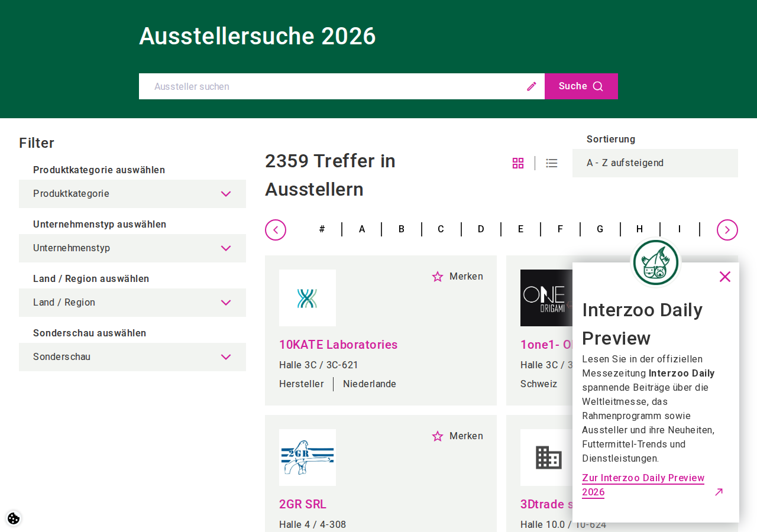Switch to grid view of exhibitors
The image size is (757, 532).
coord(517,163)
